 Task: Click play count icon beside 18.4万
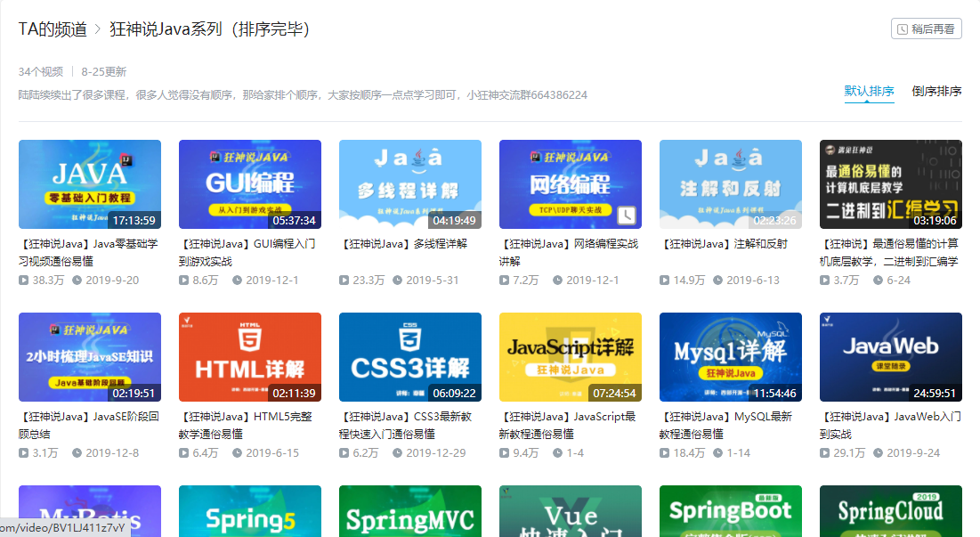(x=664, y=452)
